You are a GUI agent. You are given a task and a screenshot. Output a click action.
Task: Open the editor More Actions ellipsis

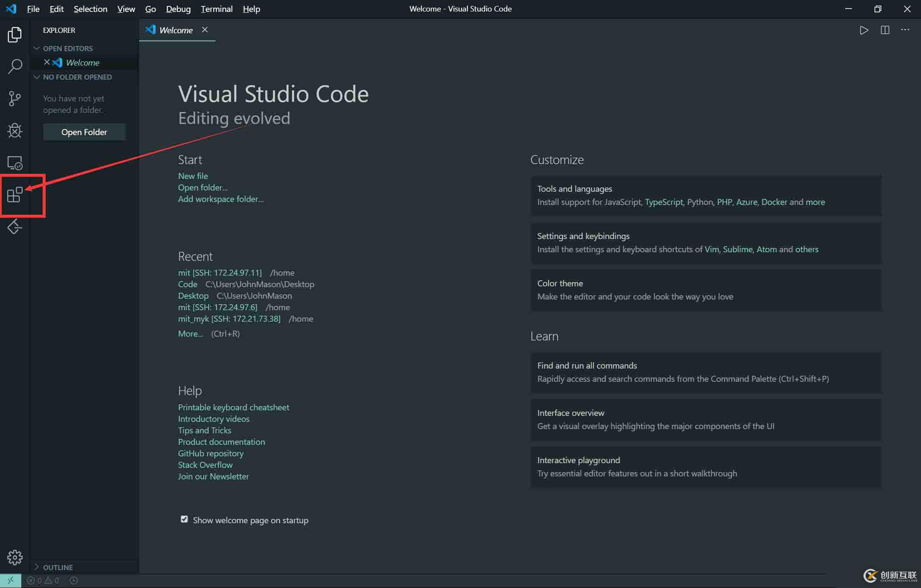(x=905, y=30)
